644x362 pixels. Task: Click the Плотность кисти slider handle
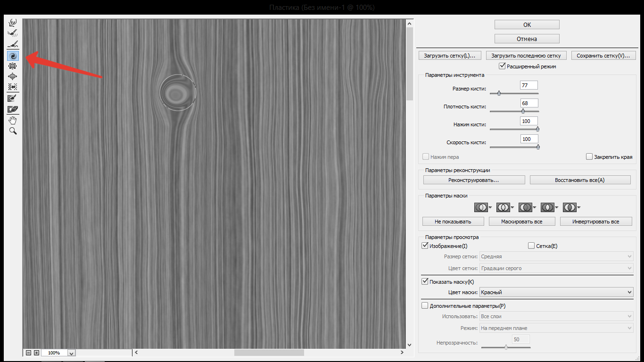(523, 111)
